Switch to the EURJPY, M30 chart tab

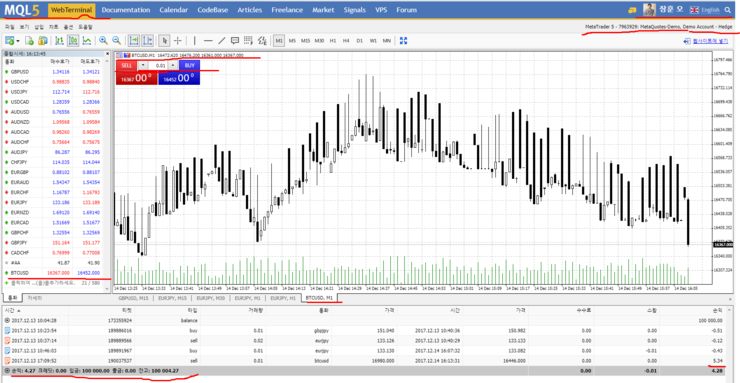pos(212,298)
